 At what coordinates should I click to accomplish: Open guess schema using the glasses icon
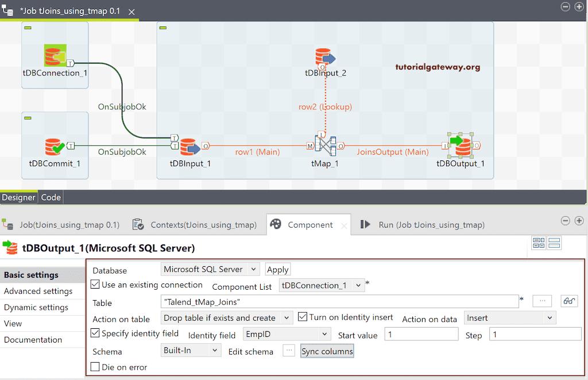tap(569, 301)
